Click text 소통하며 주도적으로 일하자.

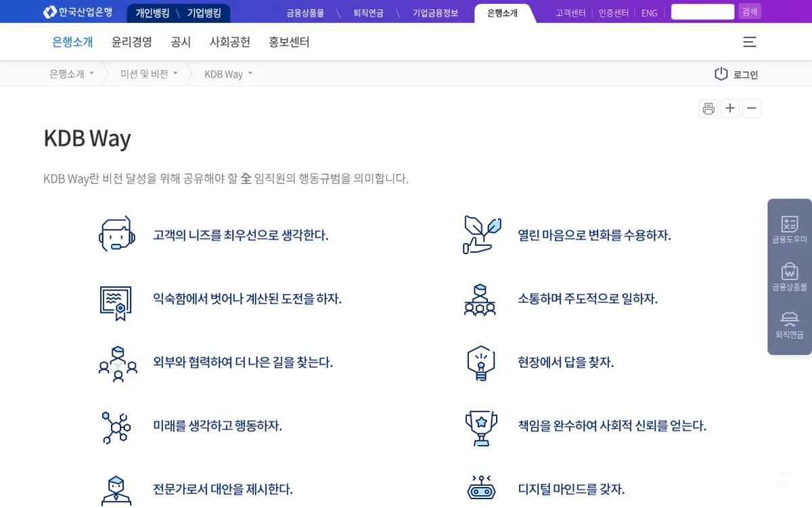pos(587,299)
